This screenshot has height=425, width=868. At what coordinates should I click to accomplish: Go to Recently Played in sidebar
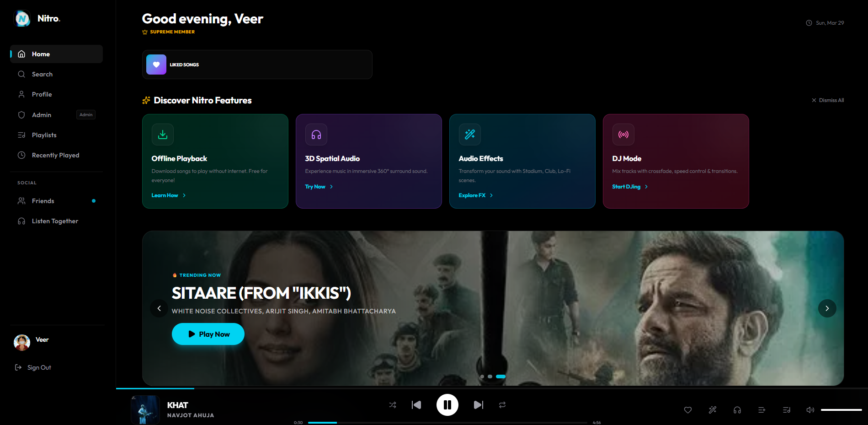coord(56,155)
